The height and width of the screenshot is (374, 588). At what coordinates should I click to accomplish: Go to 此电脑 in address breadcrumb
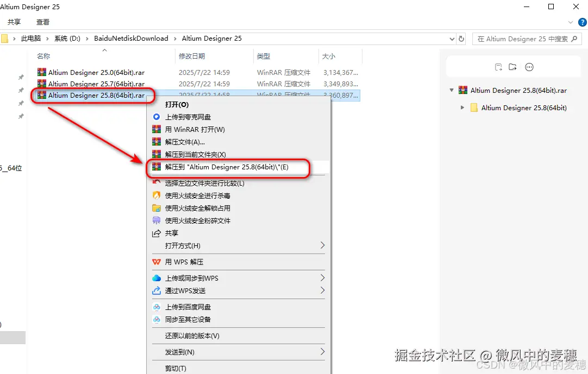click(x=31, y=39)
